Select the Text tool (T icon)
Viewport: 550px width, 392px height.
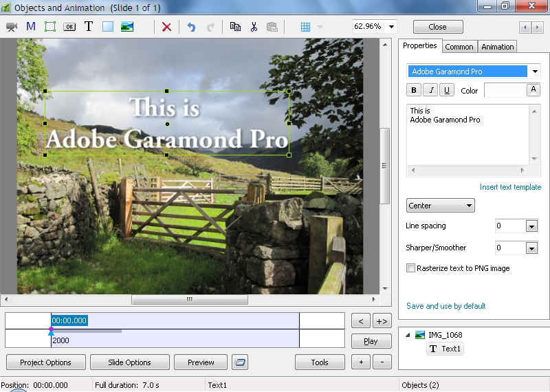[88, 27]
